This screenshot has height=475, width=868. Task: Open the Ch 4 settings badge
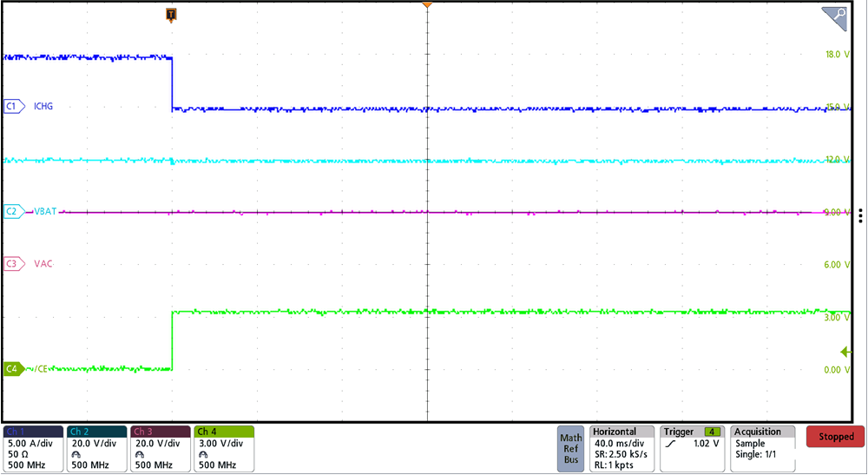point(224,448)
